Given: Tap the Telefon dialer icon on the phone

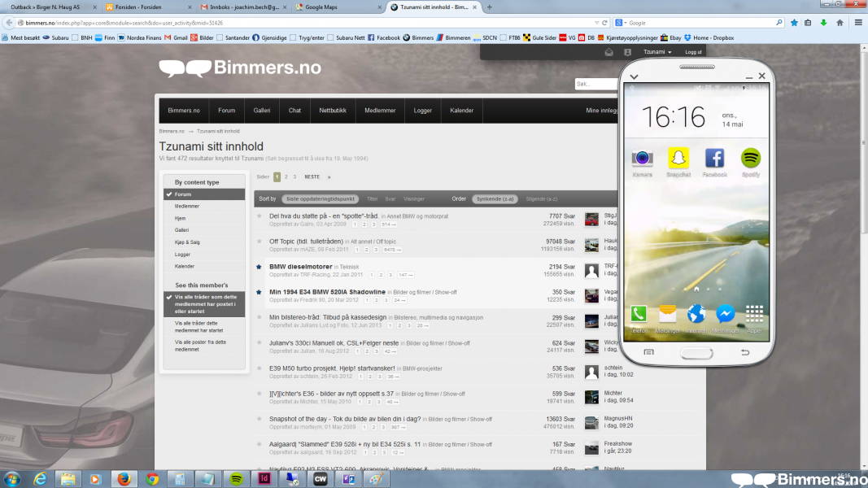Looking at the screenshot, I should coord(639,314).
